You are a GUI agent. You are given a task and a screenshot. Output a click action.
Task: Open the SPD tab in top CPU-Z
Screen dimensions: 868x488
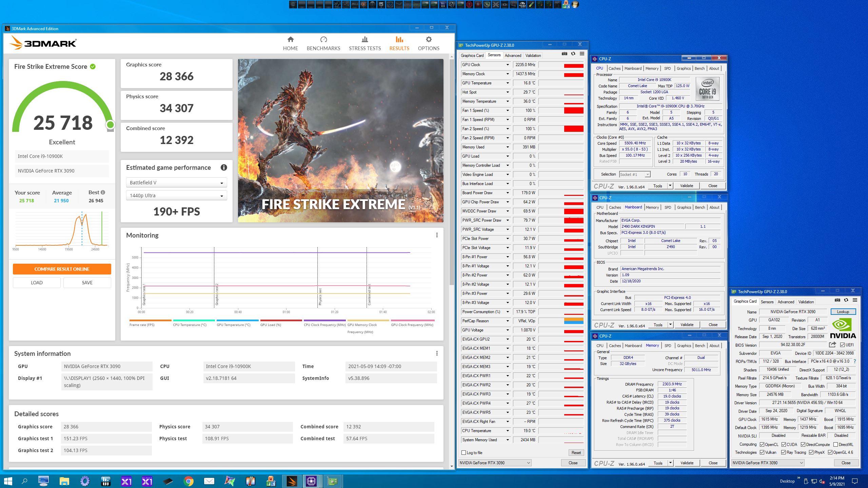coord(667,68)
